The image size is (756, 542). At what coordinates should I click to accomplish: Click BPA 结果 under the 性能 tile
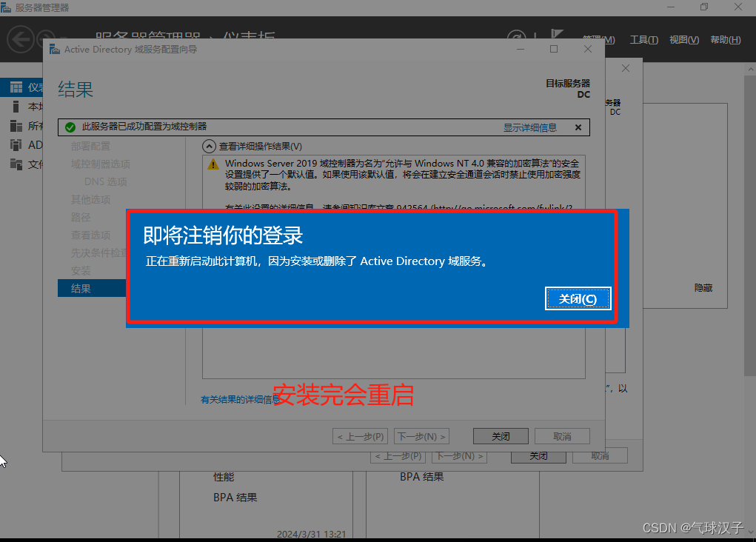point(235,497)
